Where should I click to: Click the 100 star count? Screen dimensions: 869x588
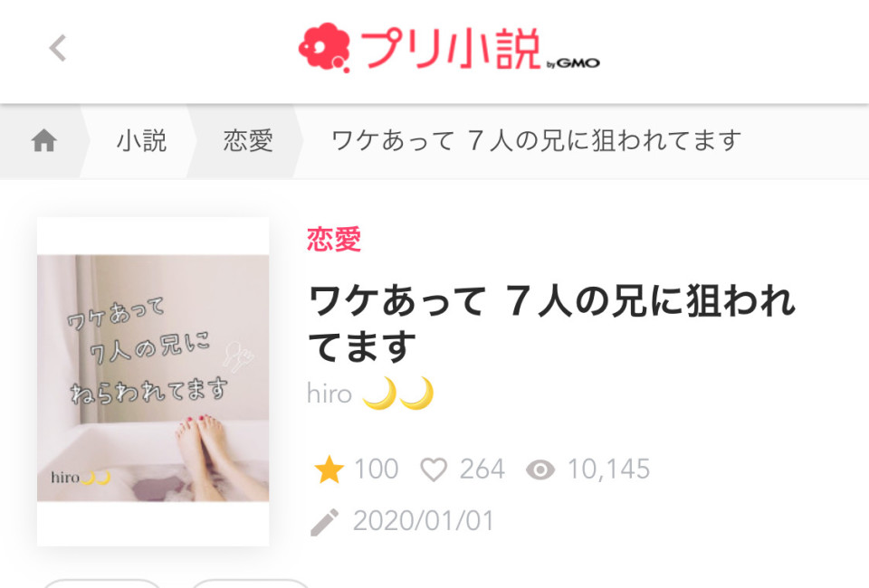pyautogui.click(x=376, y=469)
